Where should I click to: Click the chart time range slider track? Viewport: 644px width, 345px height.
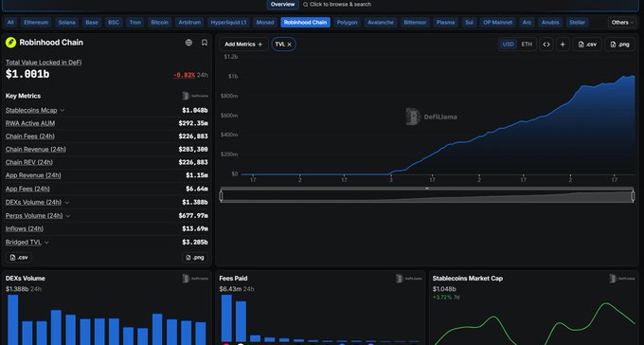pyautogui.click(x=427, y=196)
